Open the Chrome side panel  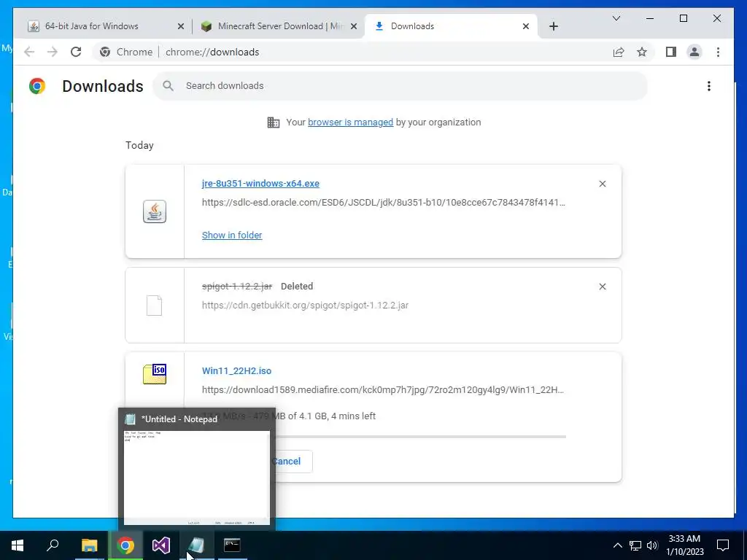[671, 52]
